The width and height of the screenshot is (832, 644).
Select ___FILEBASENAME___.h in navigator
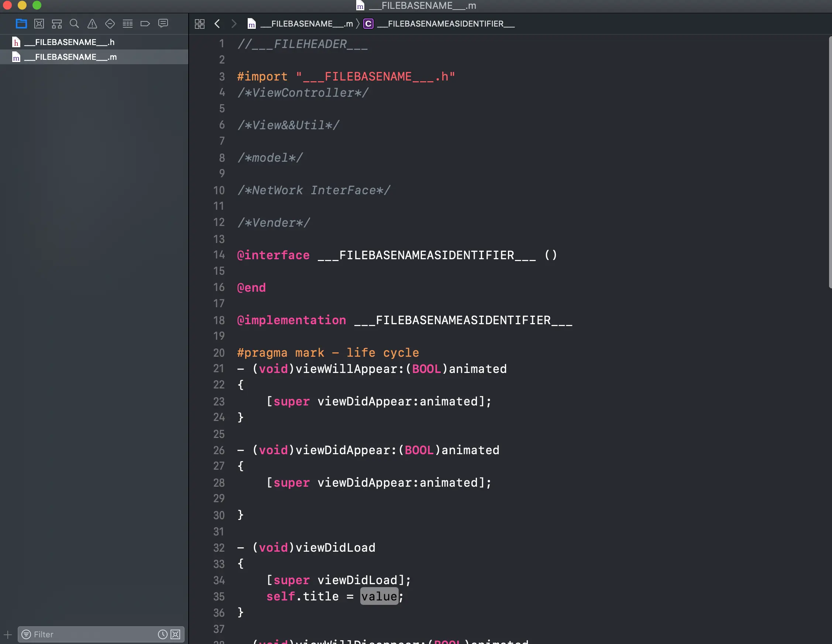(x=94, y=42)
